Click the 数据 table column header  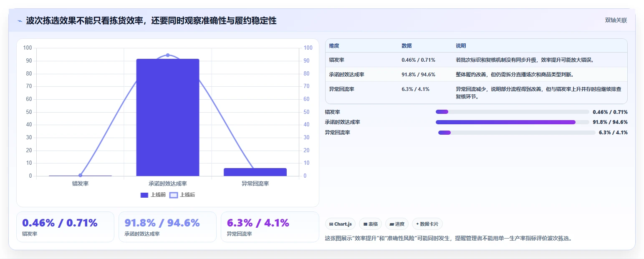tap(407, 46)
